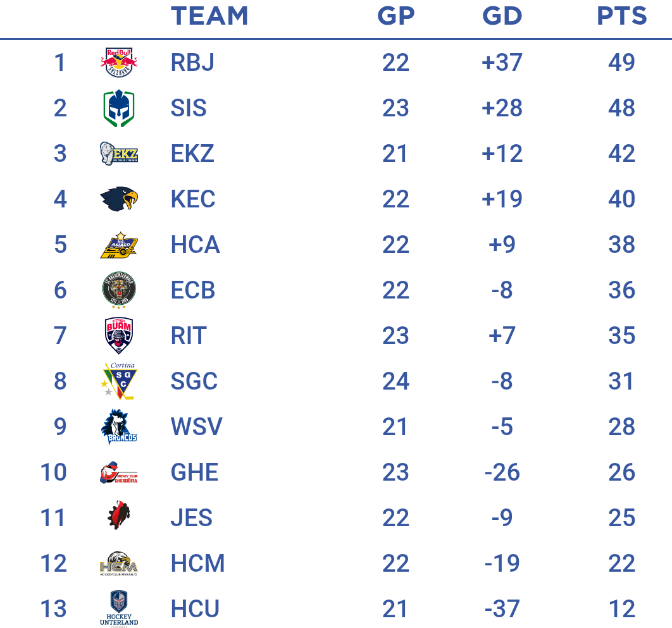Select the HCM Meran eagle logo
The height and width of the screenshot is (628, 672).
point(119,563)
